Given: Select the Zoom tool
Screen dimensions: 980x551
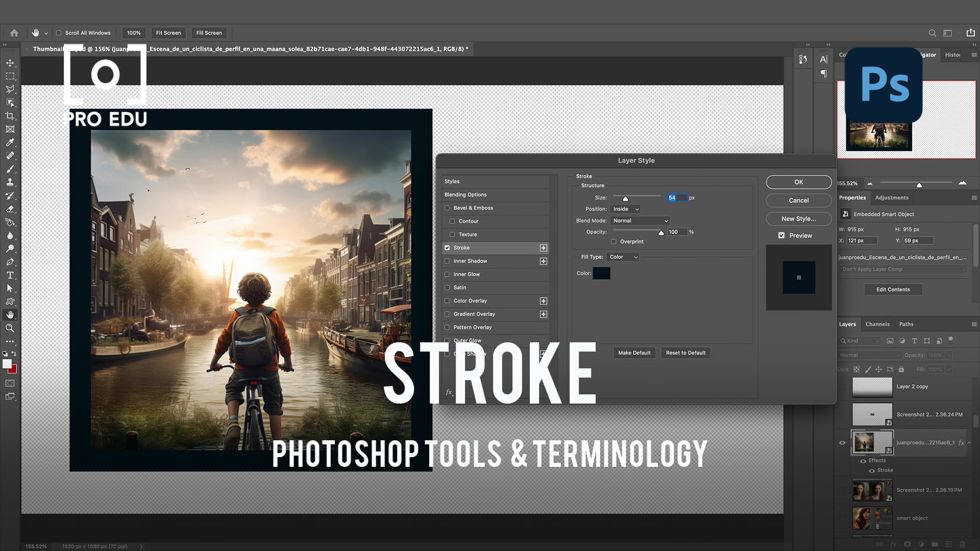Looking at the screenshot, I should click(x=10, y=328).
